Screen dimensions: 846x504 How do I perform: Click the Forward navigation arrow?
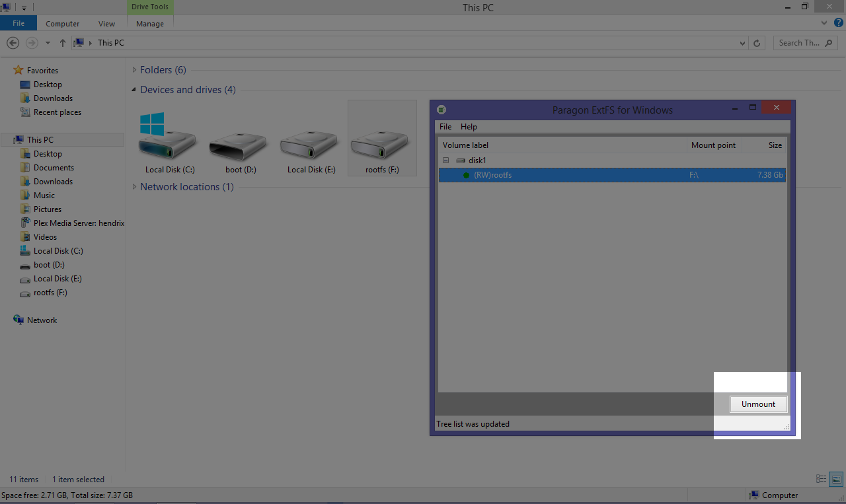point(31,43)
